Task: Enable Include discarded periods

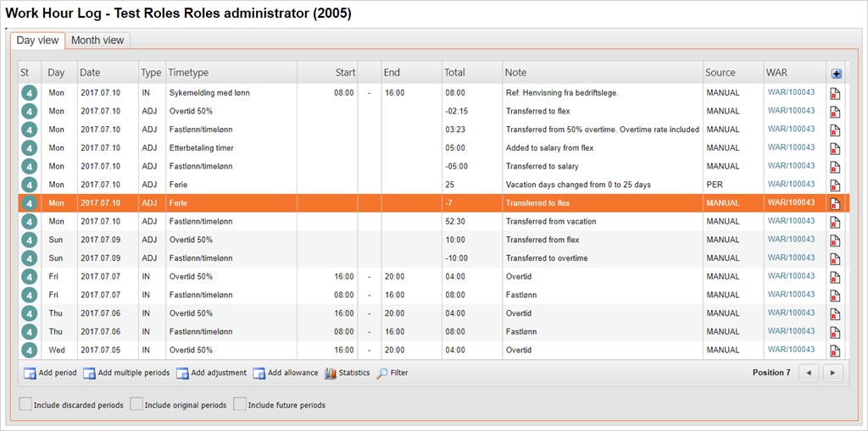Action: point(25,405)
